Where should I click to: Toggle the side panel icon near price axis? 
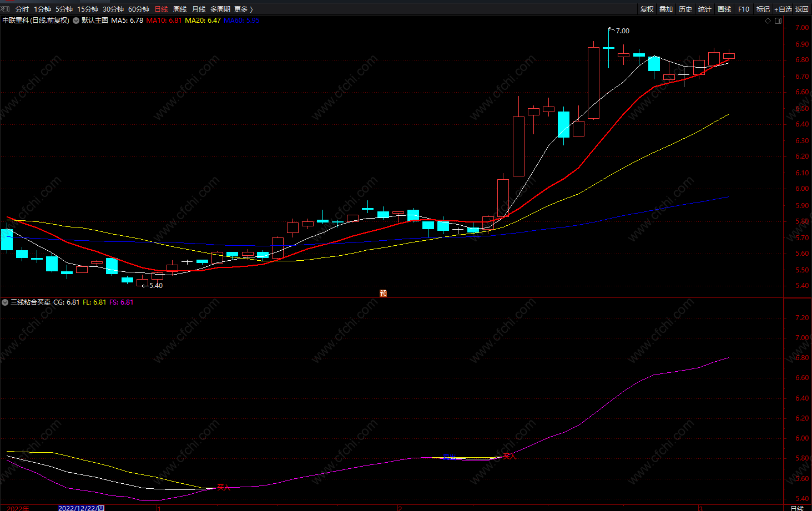click(x=778, y=21)
